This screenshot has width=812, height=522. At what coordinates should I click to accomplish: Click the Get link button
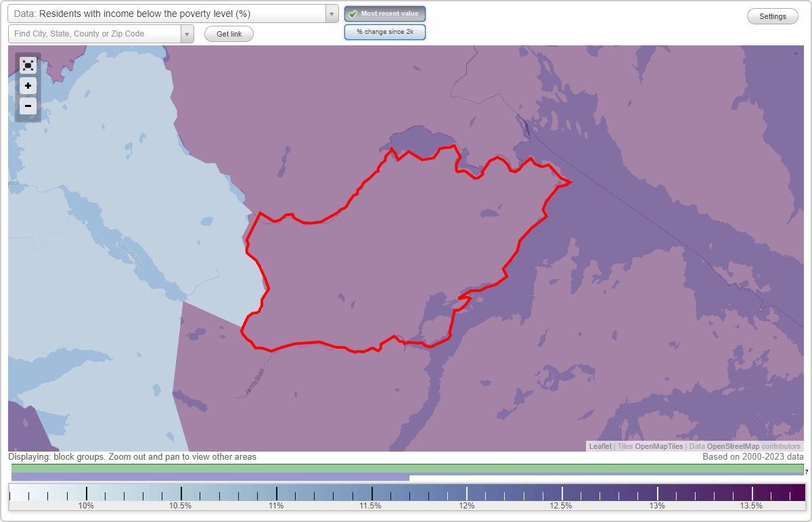click(x=229, y=34)
